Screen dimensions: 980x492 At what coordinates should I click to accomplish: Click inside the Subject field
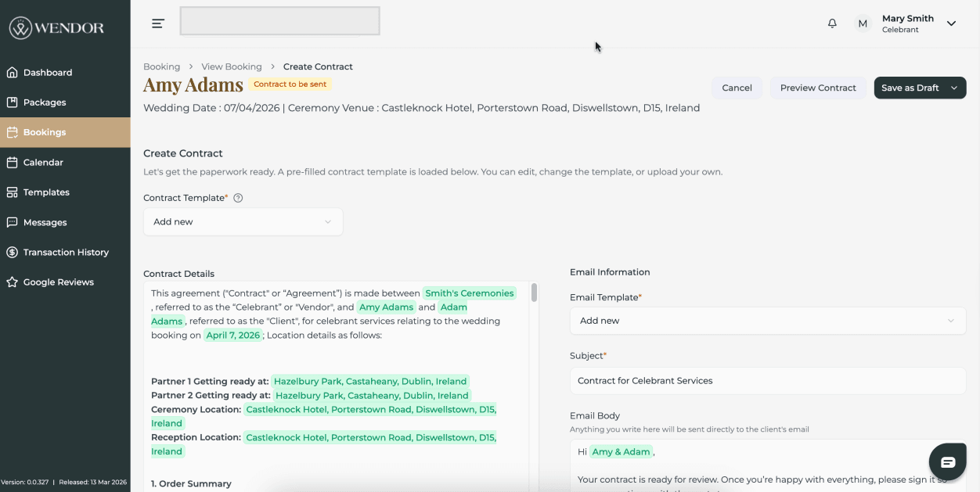point(765,381)
